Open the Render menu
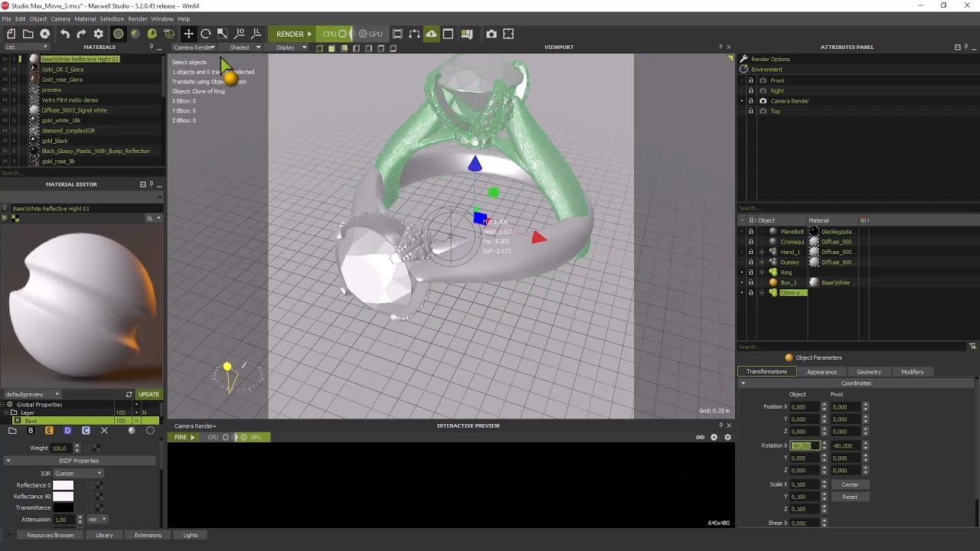Image resolution: width=980 pixels, height=551 pixels. pyautogui.click(x=138, y=18)
